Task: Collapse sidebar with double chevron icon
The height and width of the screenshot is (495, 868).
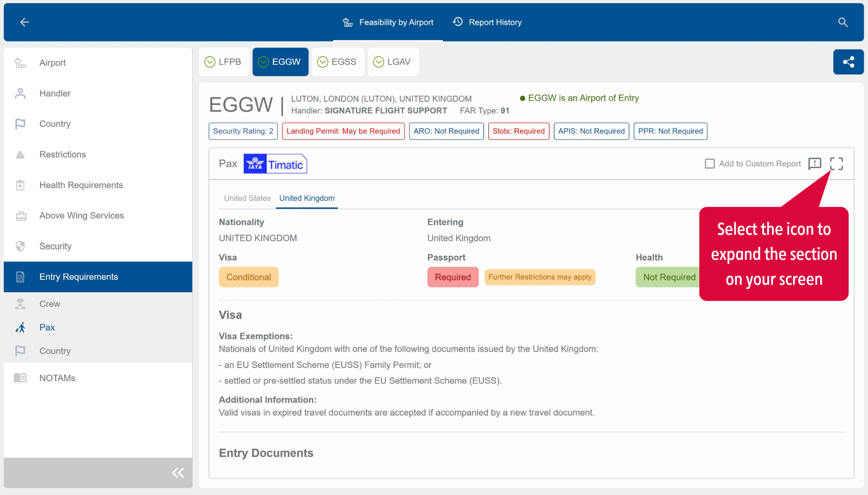Action: click(x=178, y=473)
